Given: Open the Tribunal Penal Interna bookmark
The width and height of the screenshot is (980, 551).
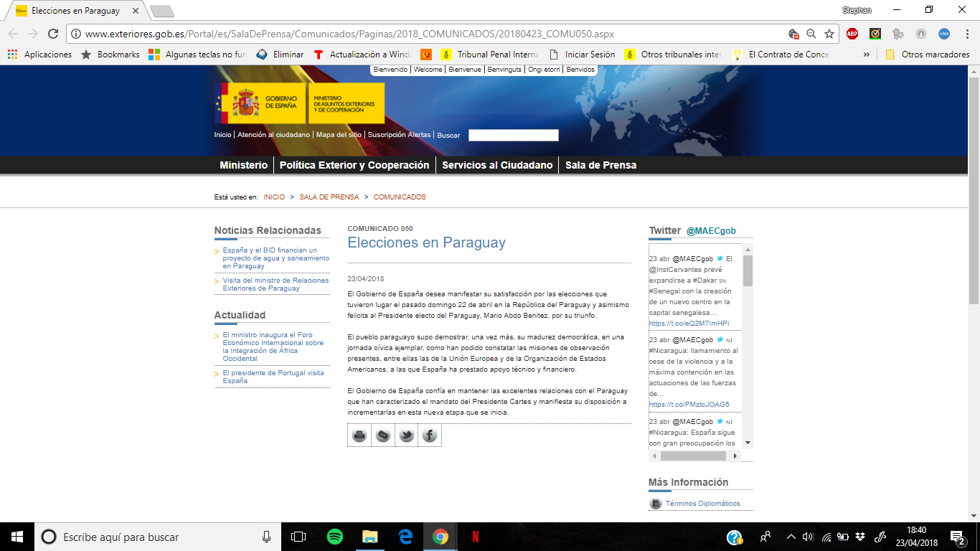Looking at the screenshot, I should [489, 55].
